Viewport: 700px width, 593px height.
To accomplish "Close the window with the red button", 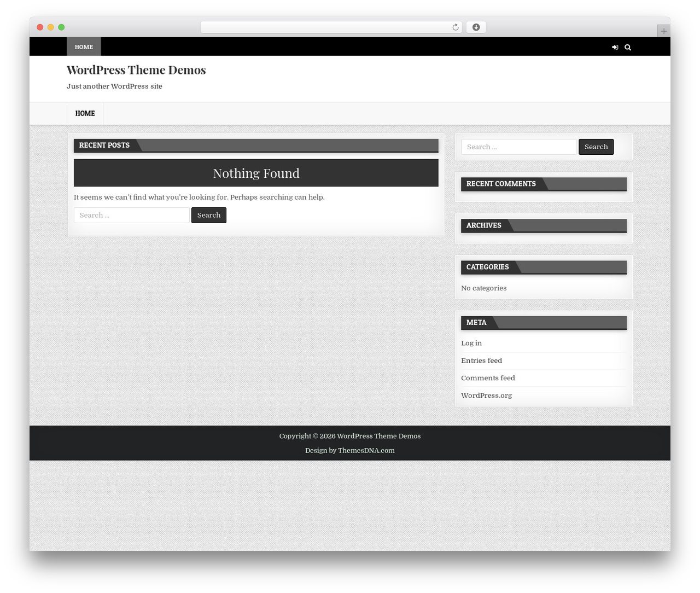I will coord(40,27).
